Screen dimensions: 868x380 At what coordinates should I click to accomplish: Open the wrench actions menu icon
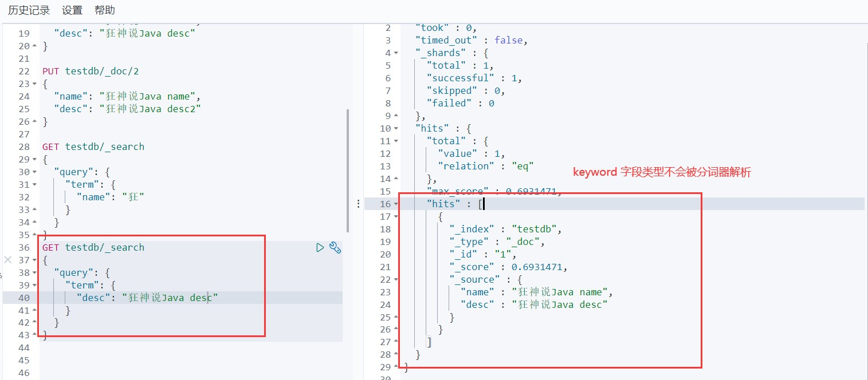point(335,247)
